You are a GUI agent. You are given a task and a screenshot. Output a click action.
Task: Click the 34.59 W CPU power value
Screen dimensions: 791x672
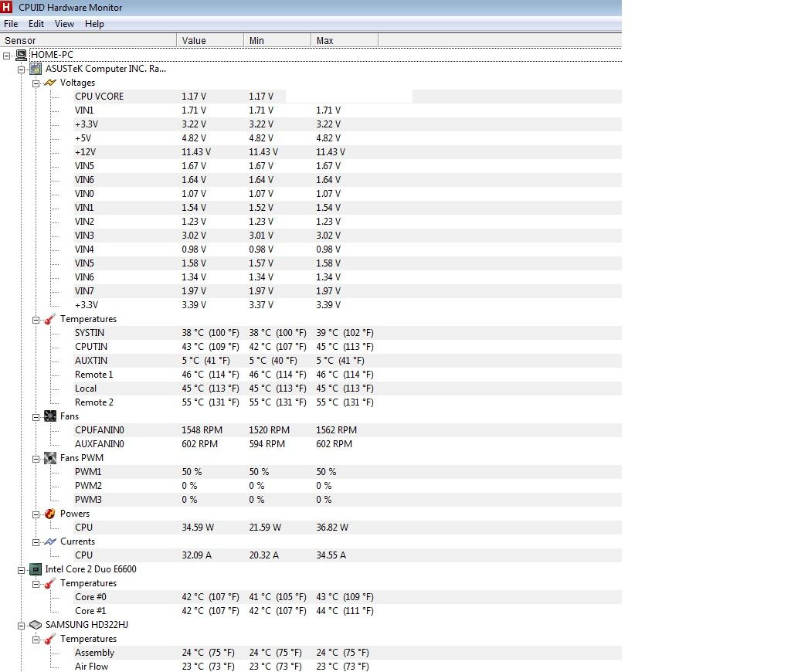pos(198,528)
